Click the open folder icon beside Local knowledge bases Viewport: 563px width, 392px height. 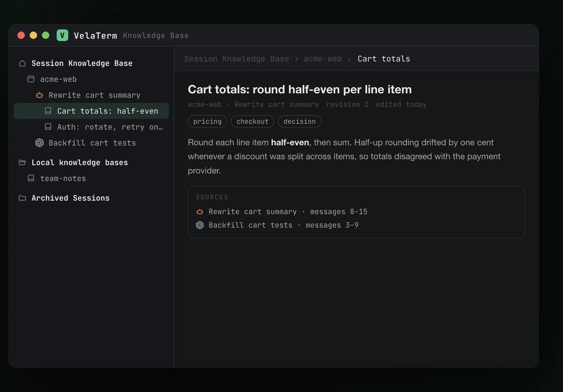[23, 162]
